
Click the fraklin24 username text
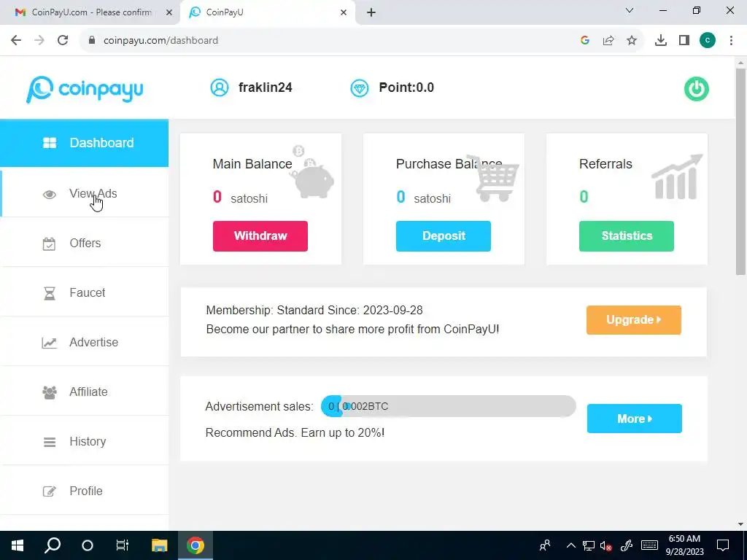click(266, 87)
